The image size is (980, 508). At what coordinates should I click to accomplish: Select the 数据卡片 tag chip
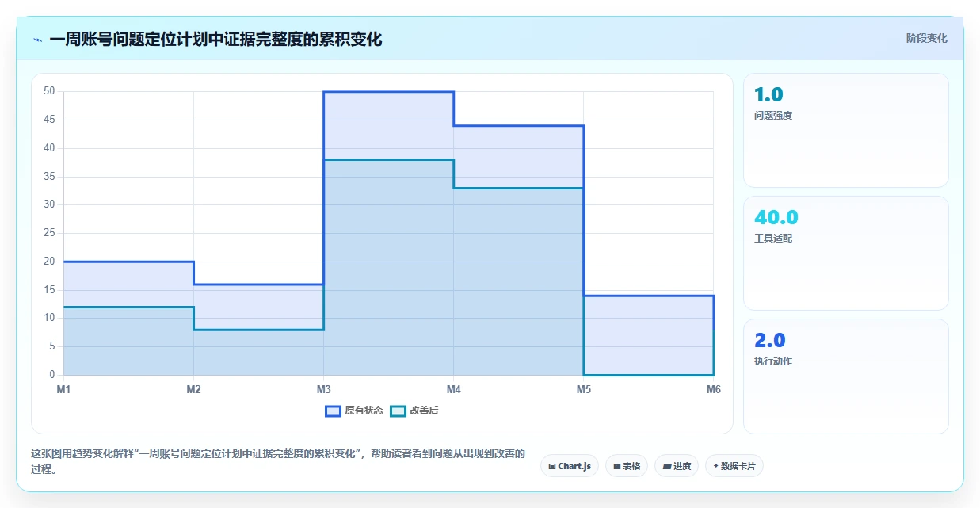pyautogui.click(x=734, y=466)
